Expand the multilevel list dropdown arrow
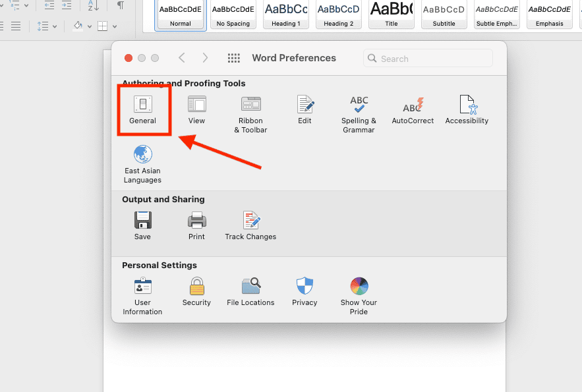Image resolution: width=582 pixels, height=392 pixels. [26, 5]
